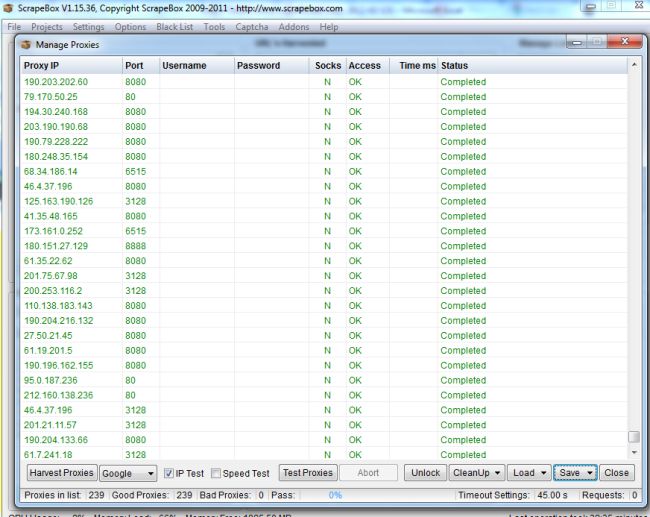Click the ScrapeBox application icon in title bar
This screenshot has width=650, height=517.
tap(8, 9)
